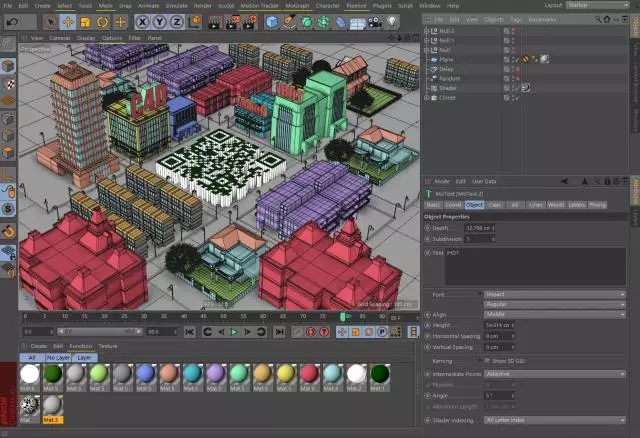This screenshot has height=438, width=640.
Task: Toggle the X axis lock icon
Action: [143, 21]
